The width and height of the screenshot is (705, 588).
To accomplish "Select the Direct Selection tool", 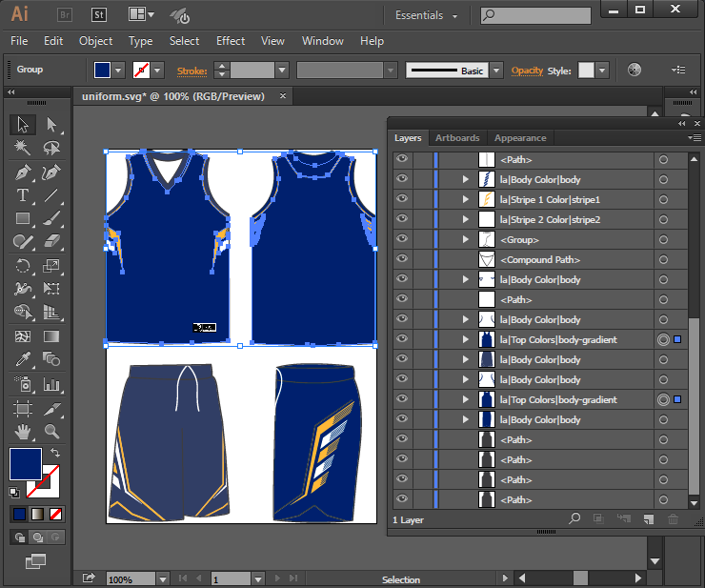I will coord(51,125).
